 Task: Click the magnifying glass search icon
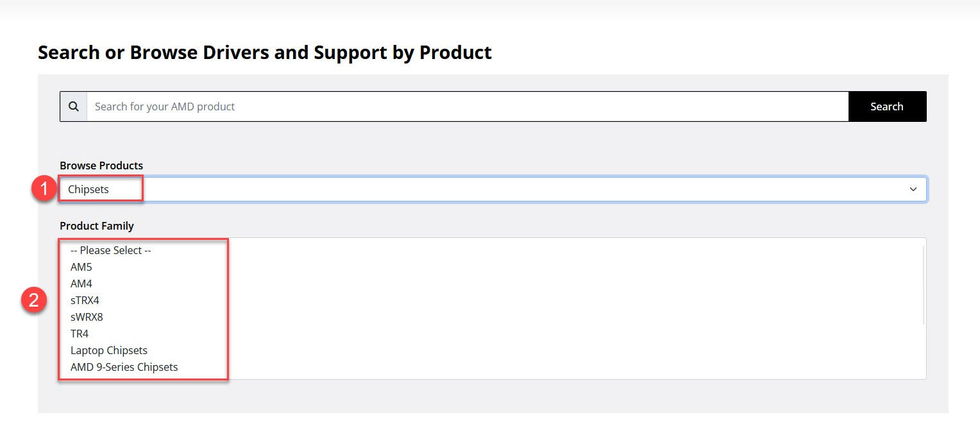point(73,106)
